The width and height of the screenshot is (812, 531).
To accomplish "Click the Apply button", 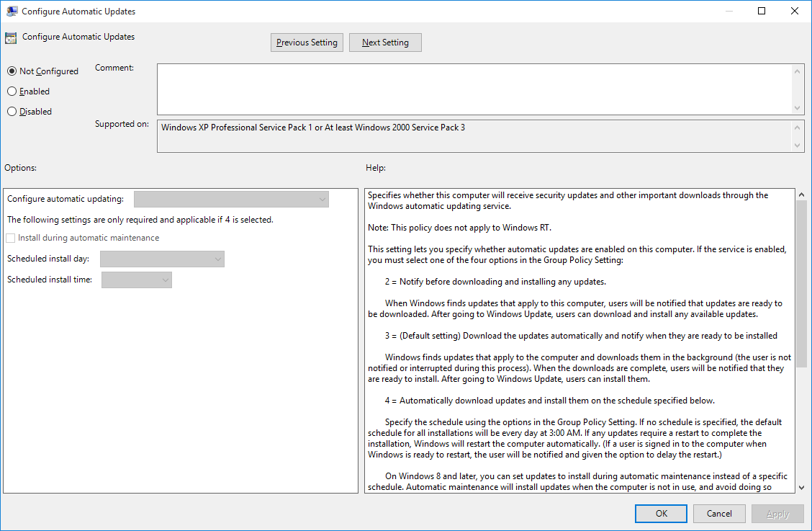I will [x=777, y=514].
